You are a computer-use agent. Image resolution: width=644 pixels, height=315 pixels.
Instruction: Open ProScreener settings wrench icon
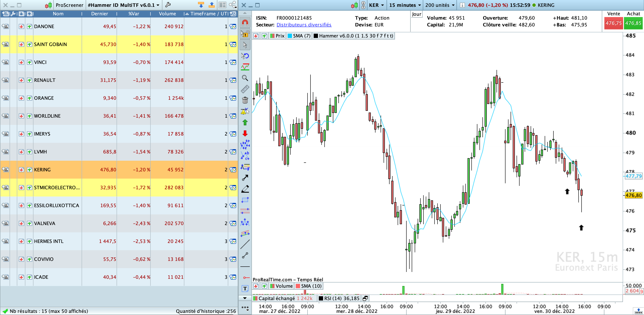[x=168, y=5]
